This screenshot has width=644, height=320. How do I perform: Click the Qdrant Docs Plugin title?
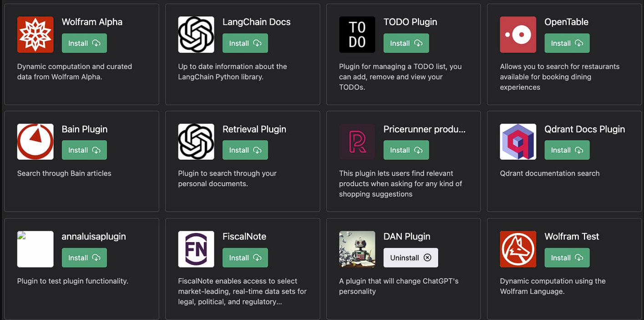pyautogui.click(x=584, y=129)
